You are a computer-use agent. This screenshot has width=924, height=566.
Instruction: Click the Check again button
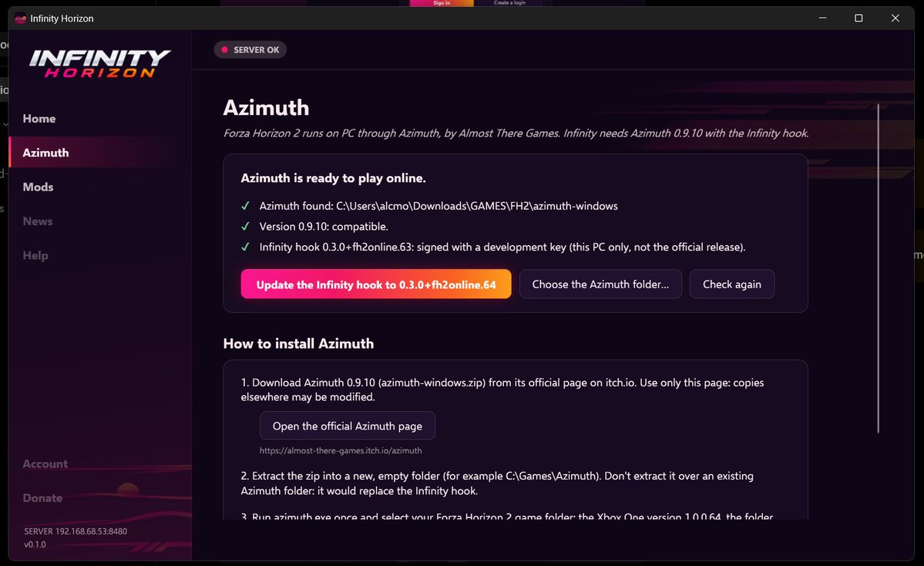click(x=732, y=285)
